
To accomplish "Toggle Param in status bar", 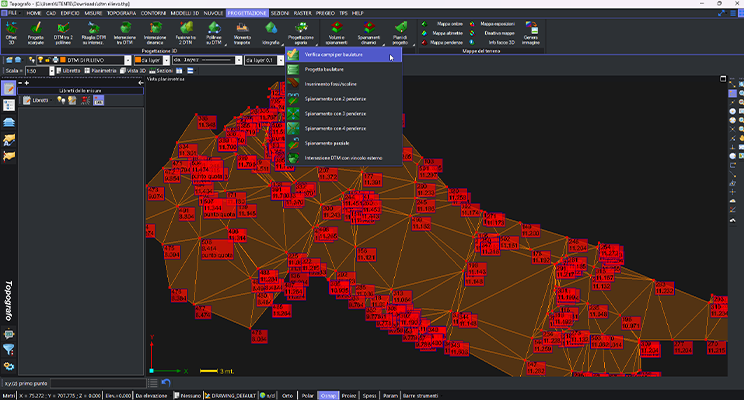I will [390, 396].
